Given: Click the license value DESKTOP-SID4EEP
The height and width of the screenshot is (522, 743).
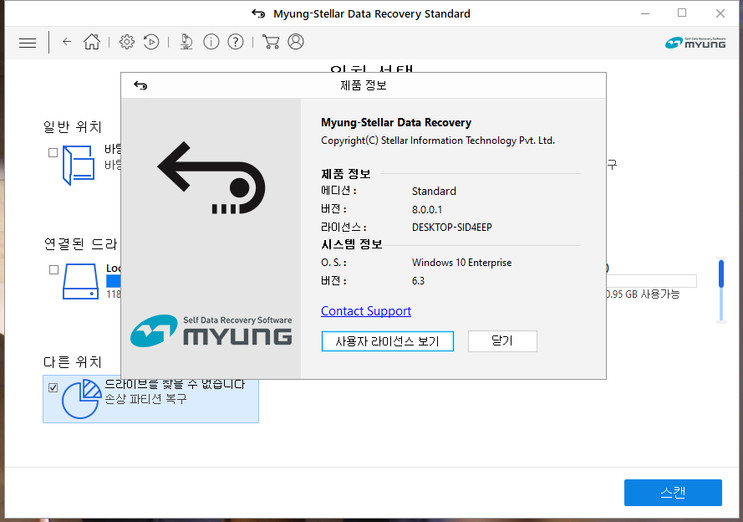Looking at the screenshot, I should (452, 227).
